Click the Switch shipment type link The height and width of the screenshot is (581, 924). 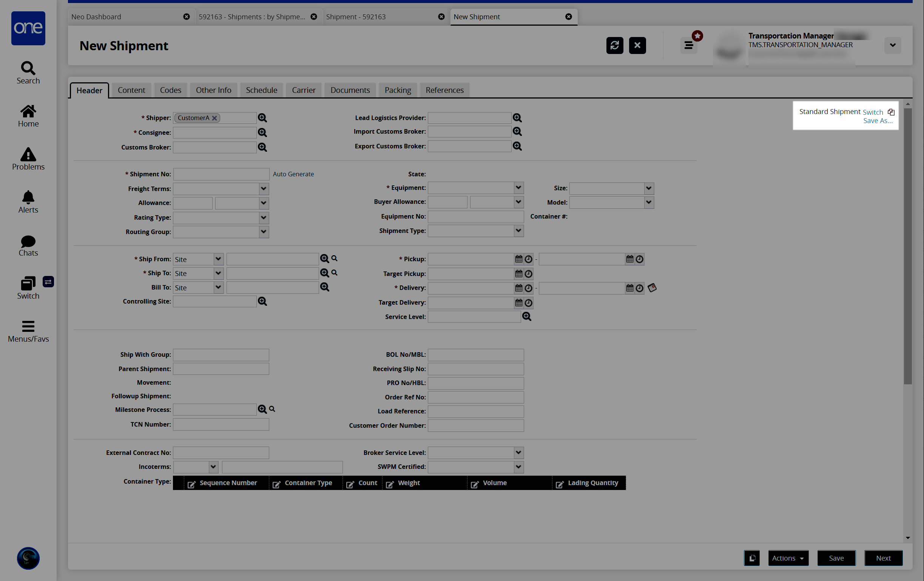point(873,111)
